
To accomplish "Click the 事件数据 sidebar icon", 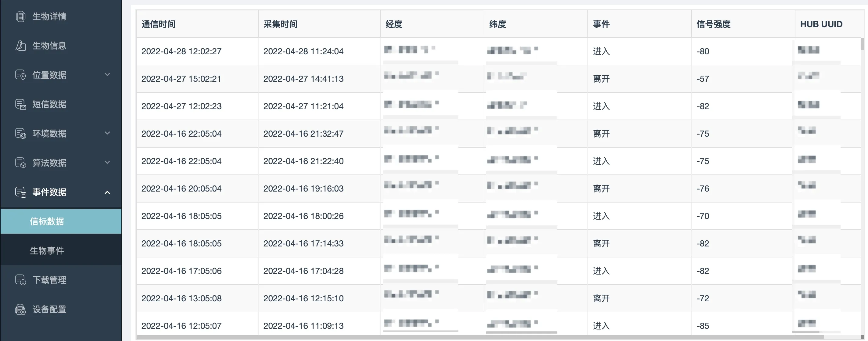I will (20, 192).
